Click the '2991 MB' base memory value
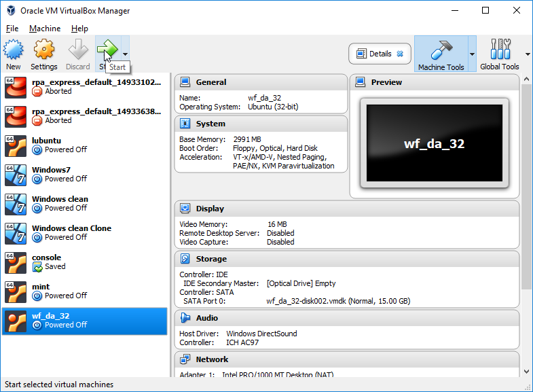Screen dimensions: 533x392 pos(247,139)
